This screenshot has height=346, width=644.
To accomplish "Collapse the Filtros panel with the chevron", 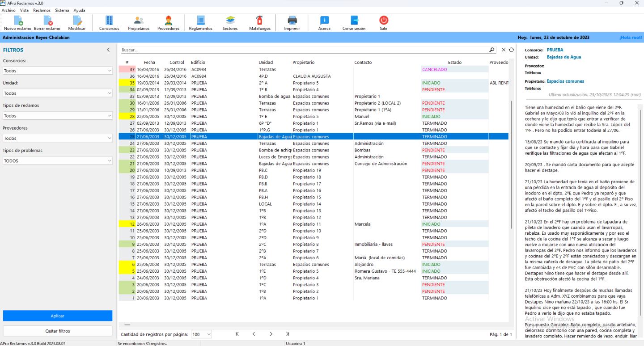I will coord(108,50).
